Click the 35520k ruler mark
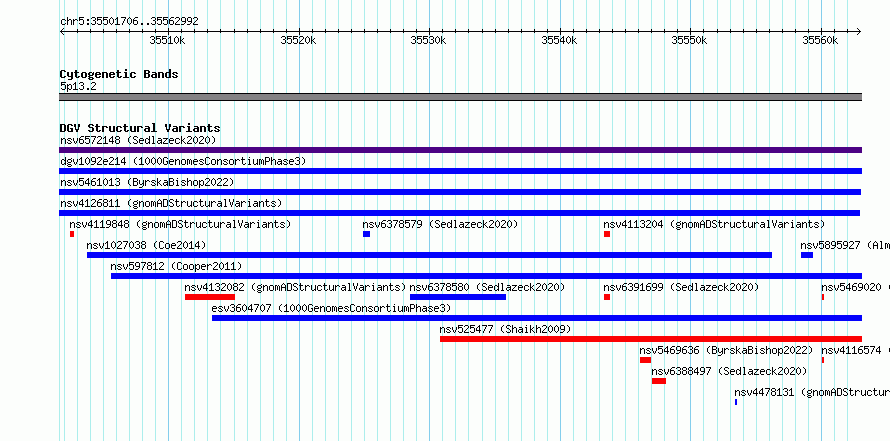This screenshot has height=441, width=890. coord(298,40)
